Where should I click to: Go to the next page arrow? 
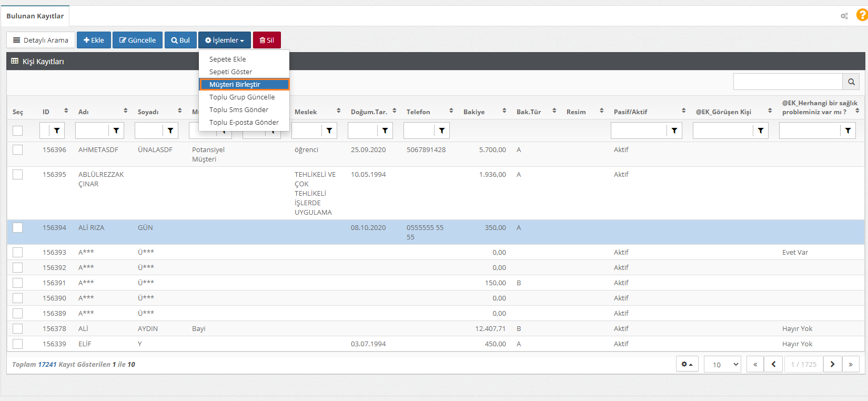[832, 364]
